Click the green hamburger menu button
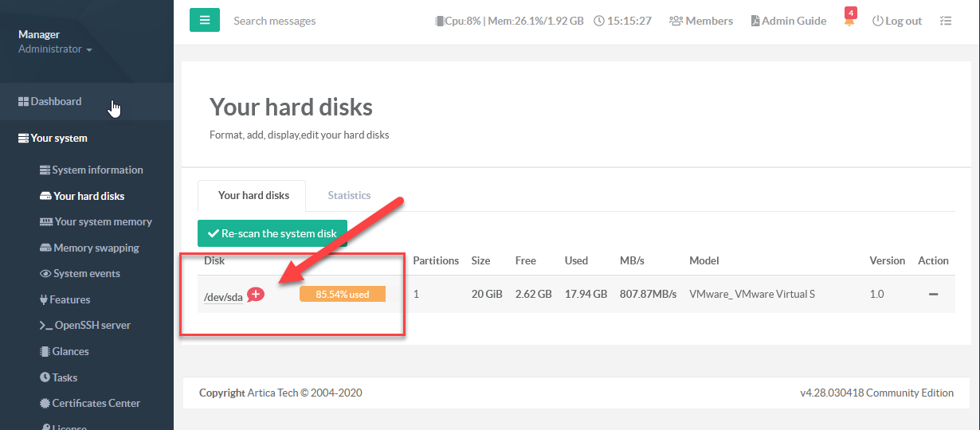This screenshot has height=430, width=980. (204, 21)
